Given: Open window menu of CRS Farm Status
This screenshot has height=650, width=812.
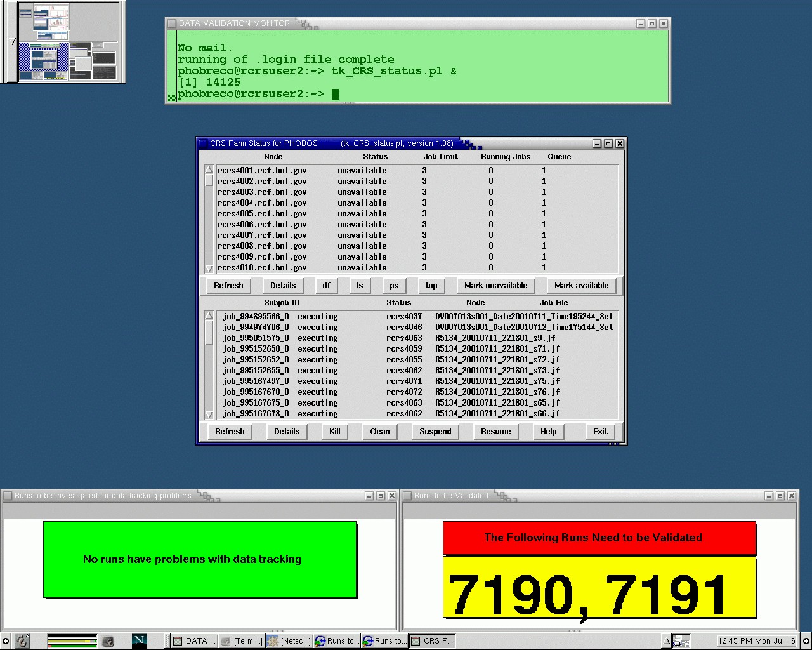Looking at the screenshot, I should coord(203,143).
